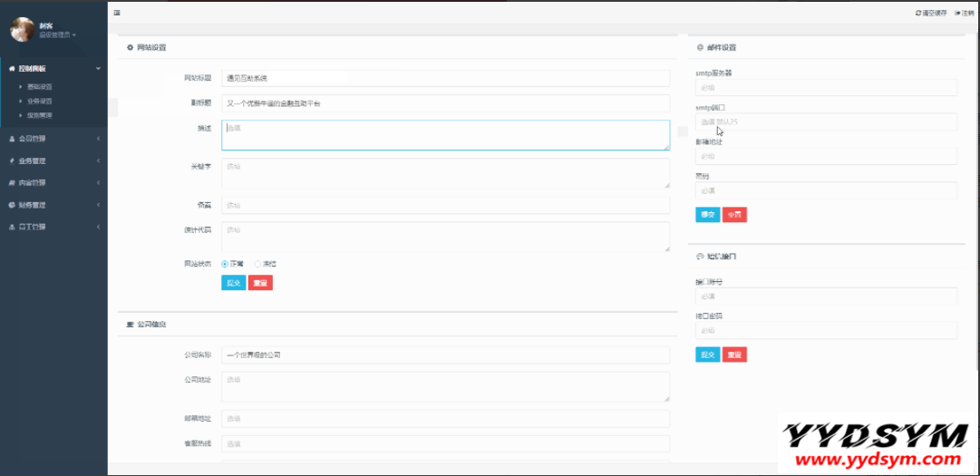The image size is (980, 476).
Task: Click the 会员管理 user icon in sidebar
Action: [x=11, y=139]
